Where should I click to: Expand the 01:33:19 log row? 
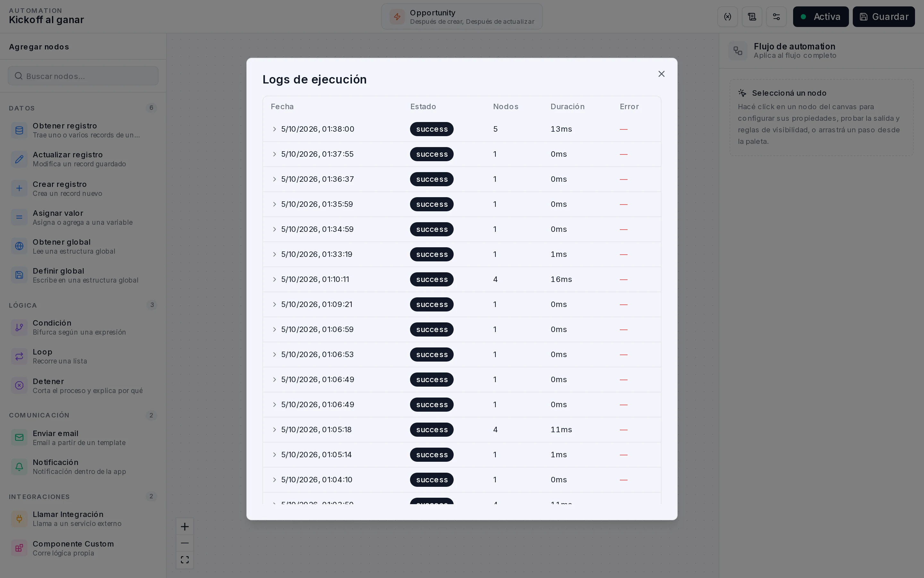274,254
